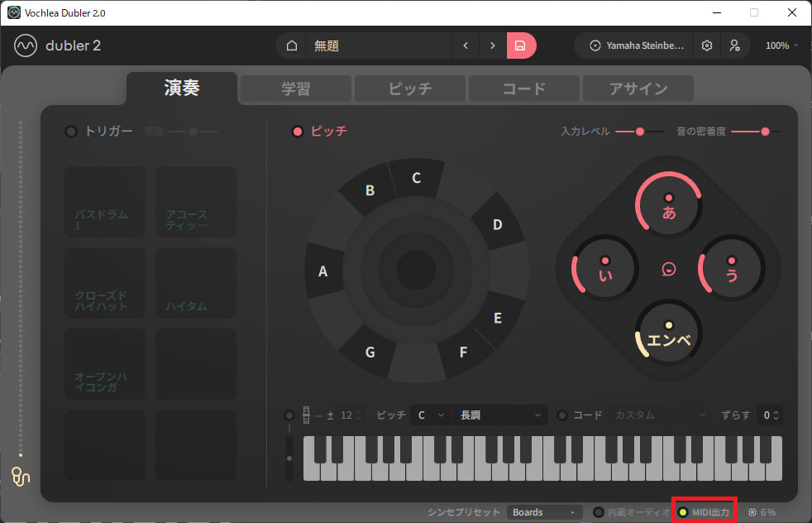Image resolution: width=812 pixels, height=523 pixels.
Task: Open audio settings gear icon
Action: click(707, 46)
